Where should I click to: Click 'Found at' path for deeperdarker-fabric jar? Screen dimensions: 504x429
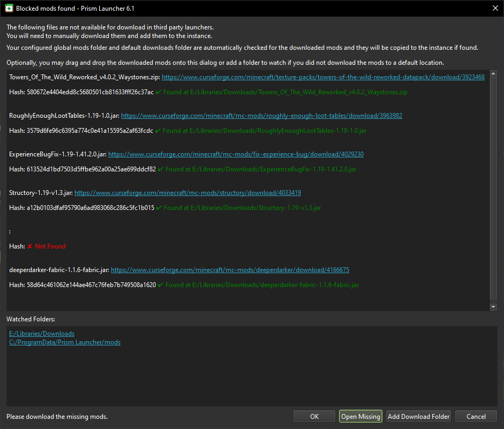click(262, 285)
